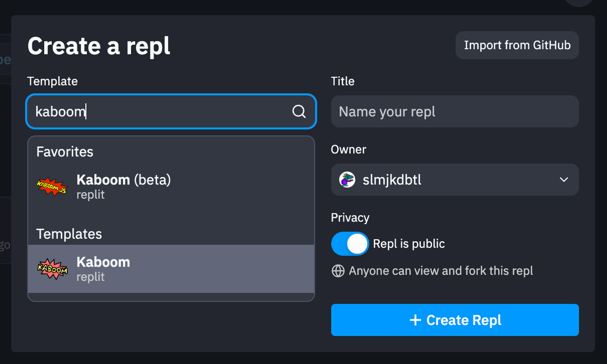Click the Kaboom.js logo under Favorites
Screen dimensions: 607x364
[x=52, y=187]
